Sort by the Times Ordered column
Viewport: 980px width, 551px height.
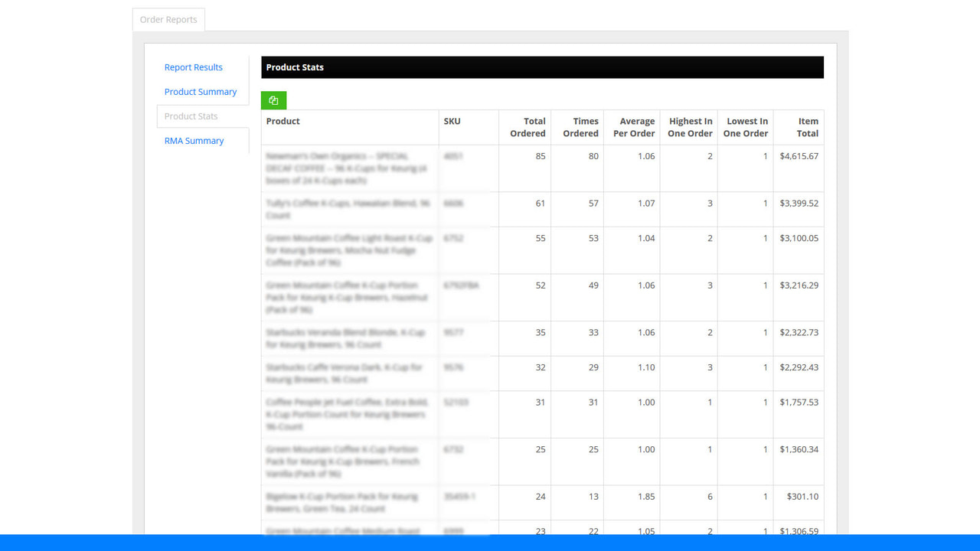click(580, 126)
